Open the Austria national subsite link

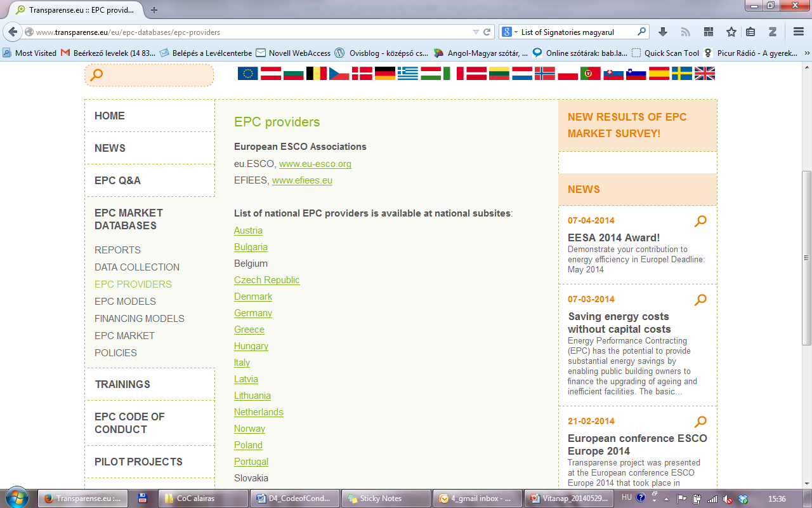248,231
